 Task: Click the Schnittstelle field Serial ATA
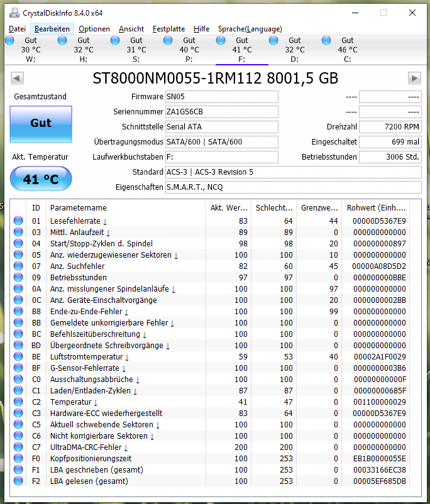click(221, 127)
